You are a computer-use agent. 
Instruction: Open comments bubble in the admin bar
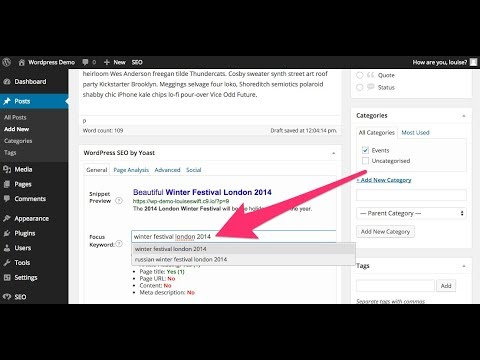click(85, 62)
